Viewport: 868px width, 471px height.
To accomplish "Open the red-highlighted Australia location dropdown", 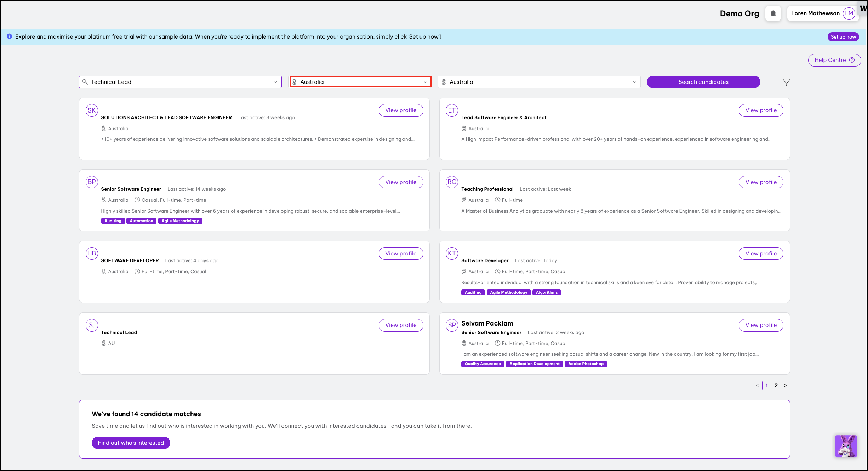I will click(360, 82).
